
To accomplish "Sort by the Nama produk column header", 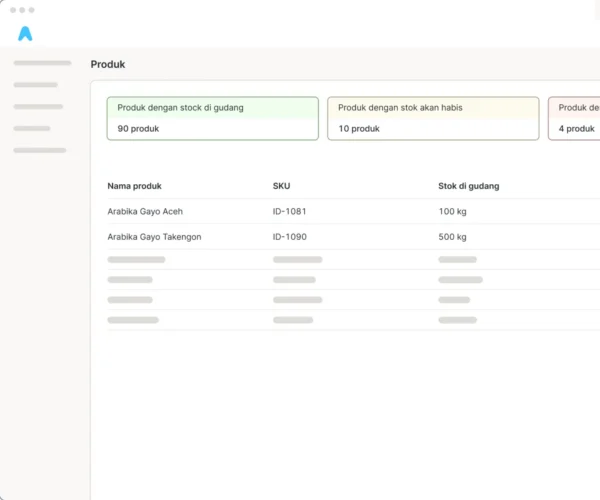I will (134, 186).
